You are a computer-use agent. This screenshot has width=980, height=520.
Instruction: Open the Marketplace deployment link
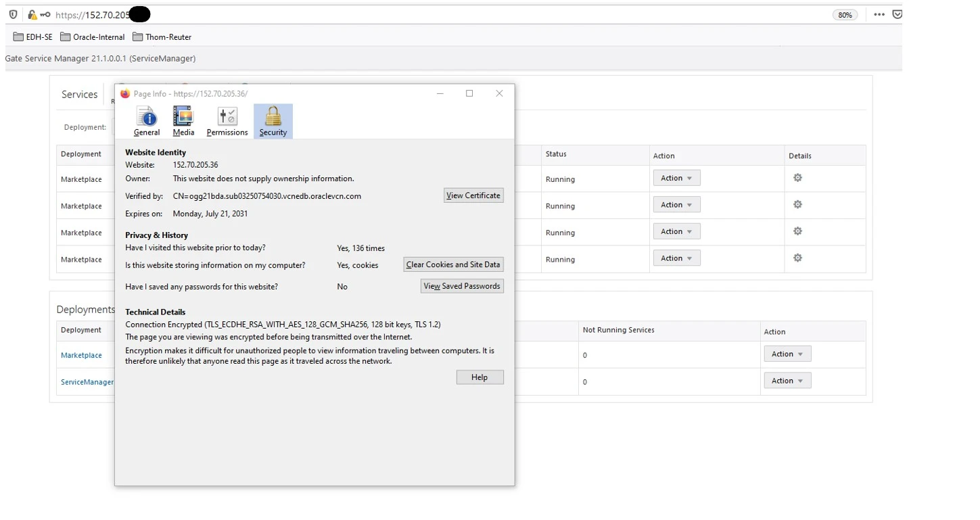click(81, 355)
